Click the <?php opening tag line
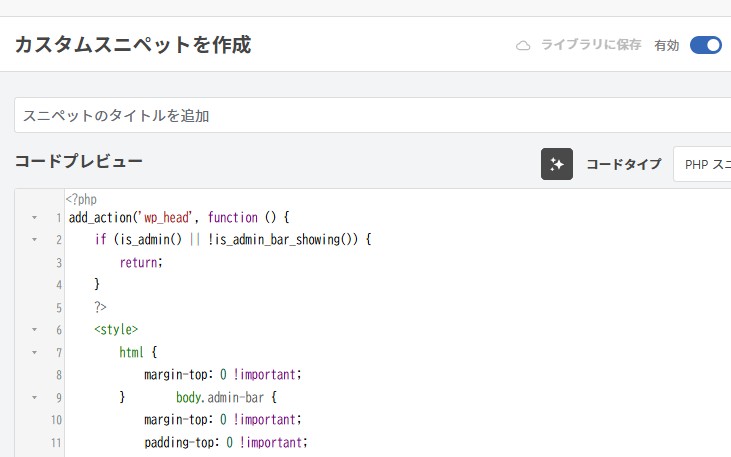Viewport: 731px width, 457px height. tap(81, 199)
